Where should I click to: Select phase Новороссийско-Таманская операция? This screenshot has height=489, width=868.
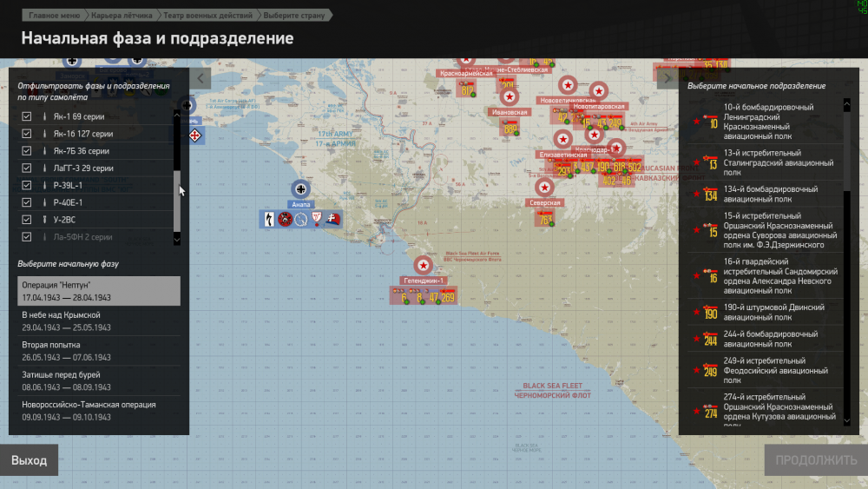click(99, 411)
